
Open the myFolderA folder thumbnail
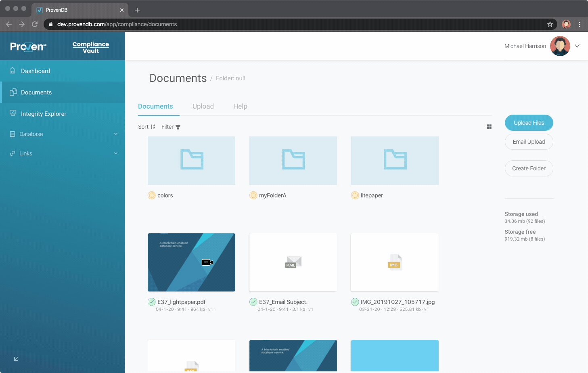coord(293,161)
